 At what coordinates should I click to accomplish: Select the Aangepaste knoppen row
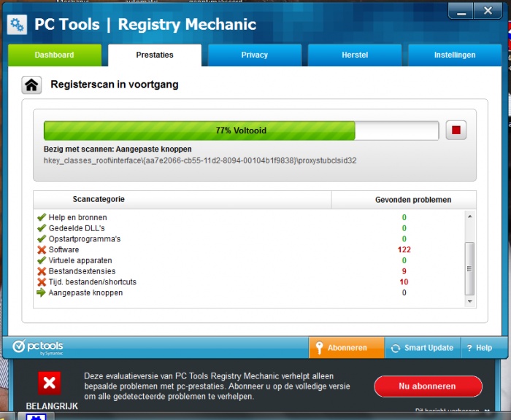[250, 292]
